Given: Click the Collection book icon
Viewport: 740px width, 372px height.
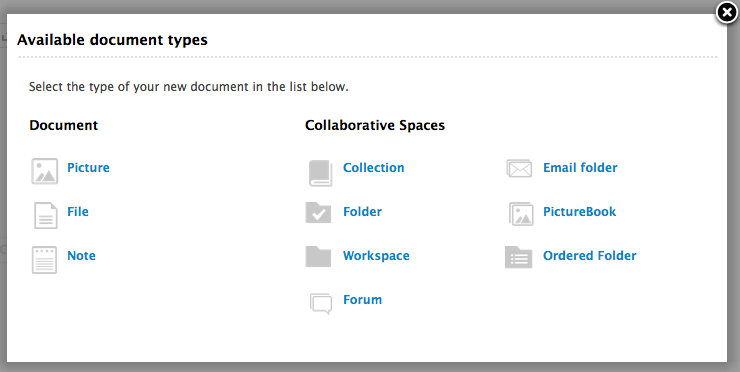Looking at the screenshot, I should pos(320,173).
